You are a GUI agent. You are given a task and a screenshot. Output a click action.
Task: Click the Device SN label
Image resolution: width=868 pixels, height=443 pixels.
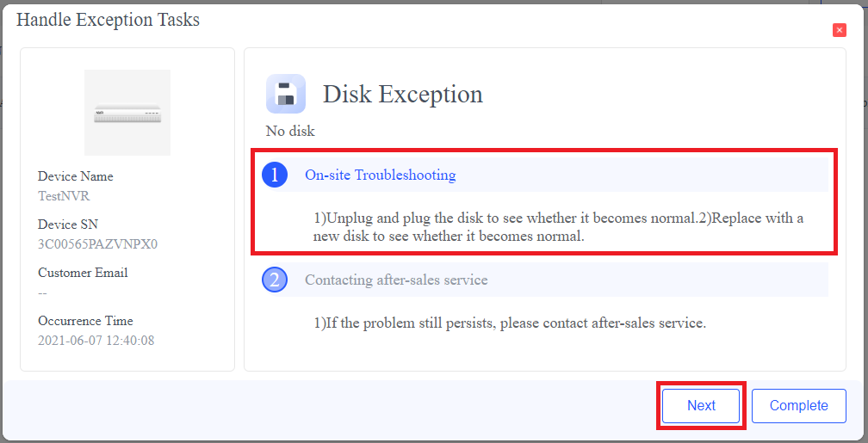point(70,225)
